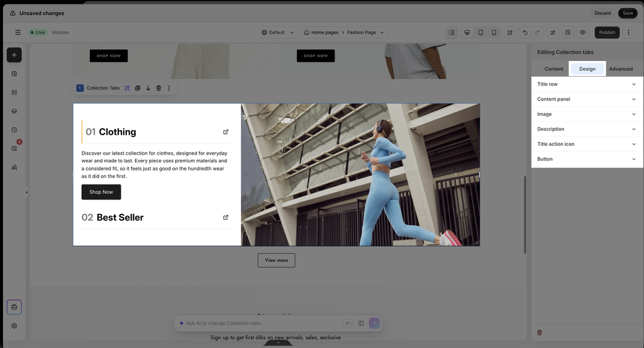Open the Fashion Page selector dropdown
The image size is (644, 348).
coord(365,33)
